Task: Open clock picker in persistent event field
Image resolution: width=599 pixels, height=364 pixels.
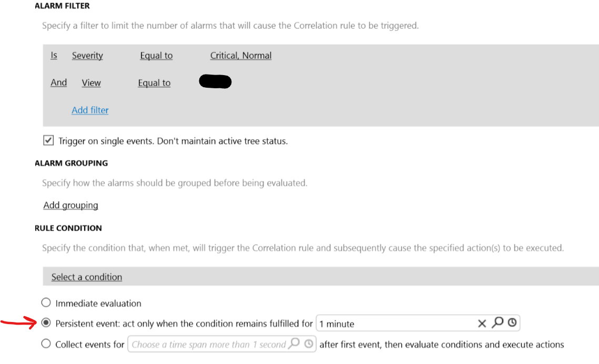Action: 512,323
